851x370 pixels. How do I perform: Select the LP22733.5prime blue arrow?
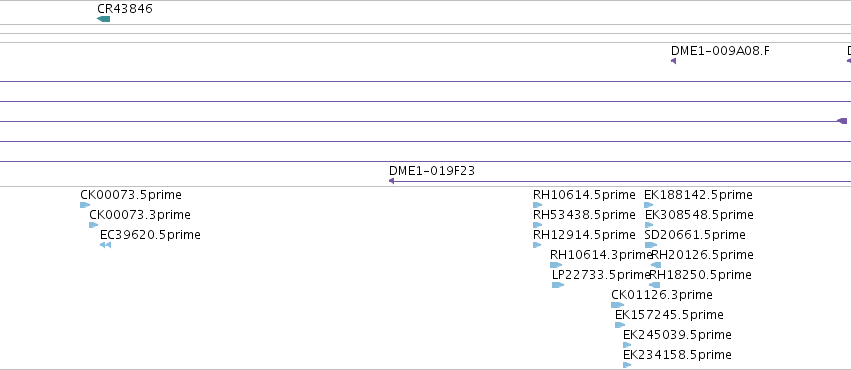(558, 285)
